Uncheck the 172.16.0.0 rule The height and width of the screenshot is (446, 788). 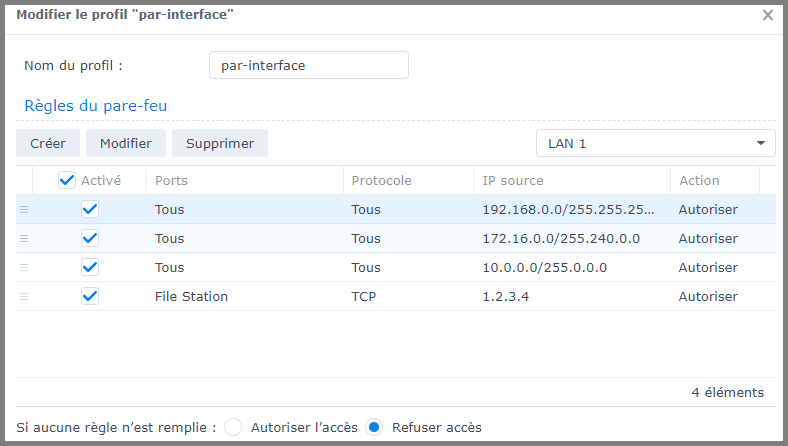pyautogui.click(x=90, y=239)
